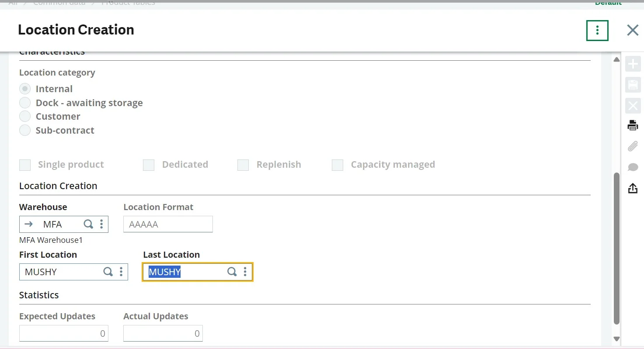Screen dimensions: 644x349
Task: Click the vertical scrollbar thumb
Action: point(616,248)
